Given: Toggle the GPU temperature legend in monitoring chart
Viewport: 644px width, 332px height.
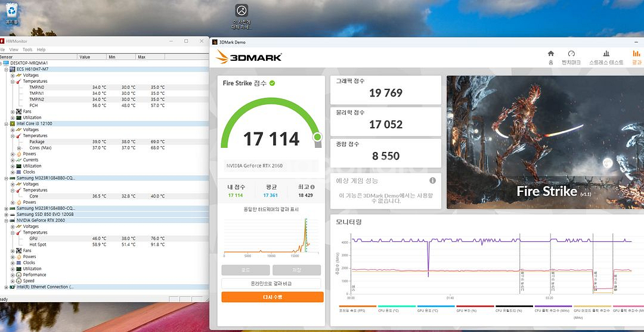Looking at the screenshot, I should tap(436, 309).
